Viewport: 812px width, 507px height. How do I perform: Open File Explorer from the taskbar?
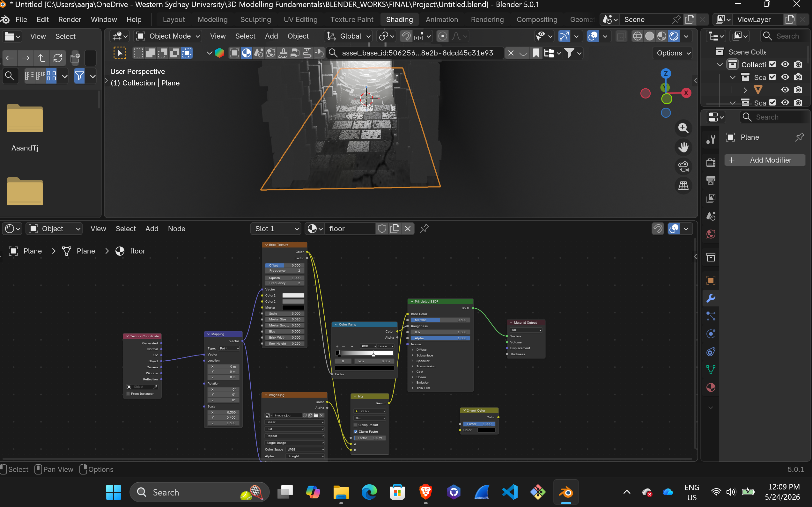pos(341,492)
